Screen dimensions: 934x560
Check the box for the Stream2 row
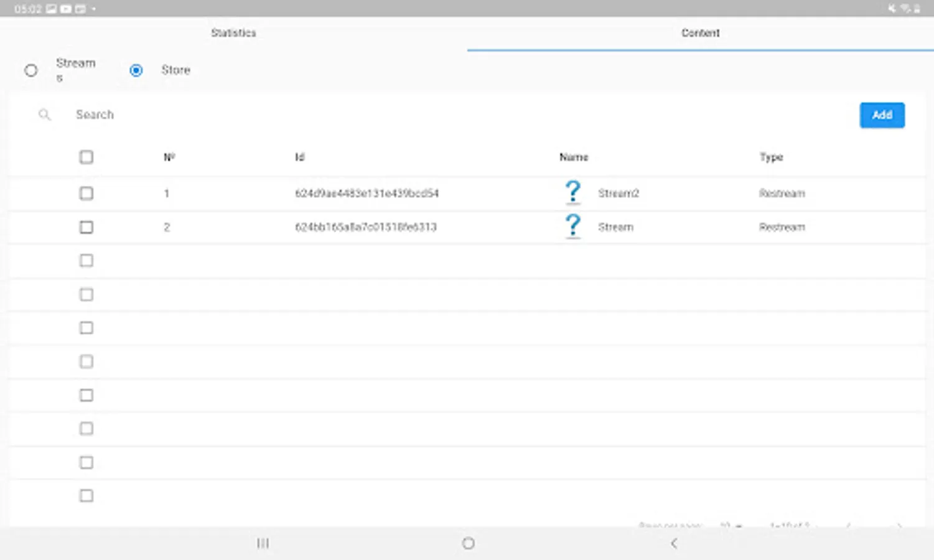coord(86,194)
